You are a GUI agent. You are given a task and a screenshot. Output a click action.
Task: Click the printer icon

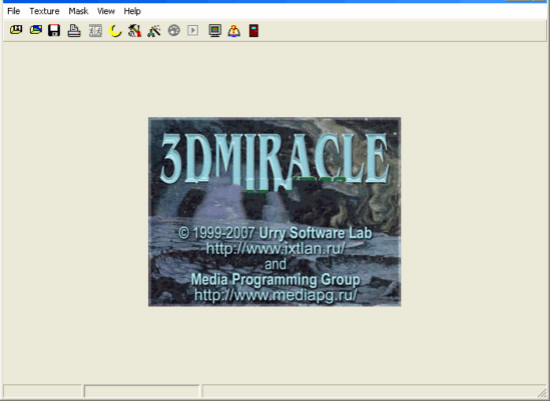74,31
